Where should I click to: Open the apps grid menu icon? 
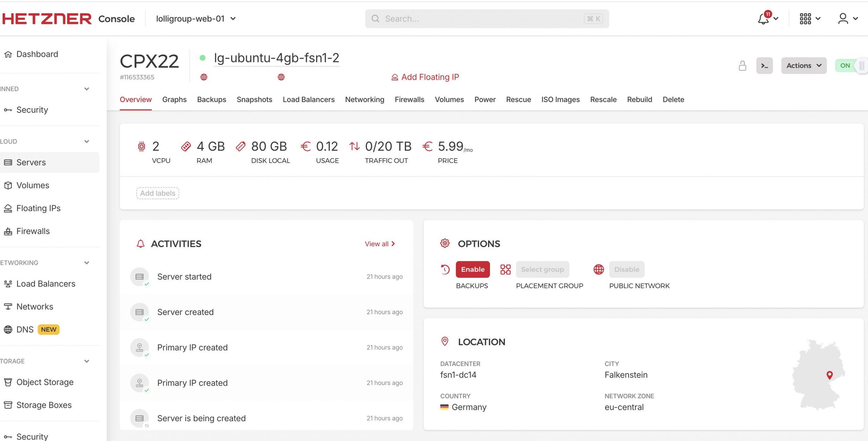click(x=805, y=19)
